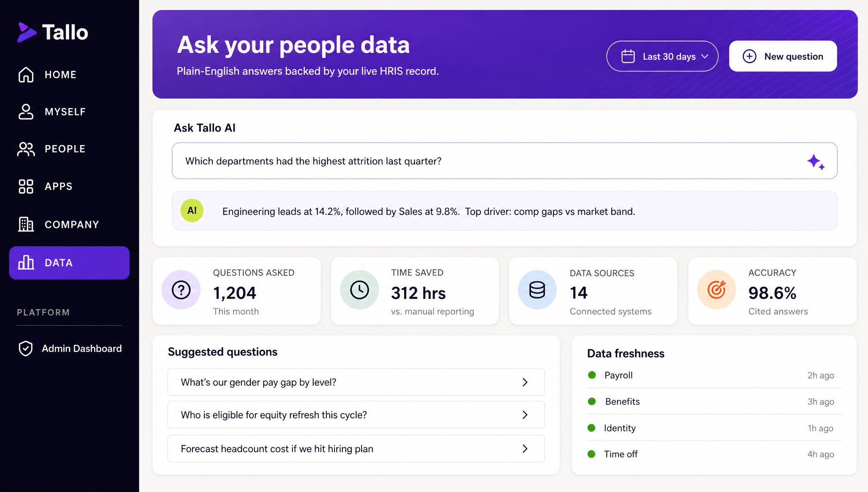Click the "3h ago" Benefits timestamp
The width and height of the screenshot is (868, 492).
click(x=821, y=402)
